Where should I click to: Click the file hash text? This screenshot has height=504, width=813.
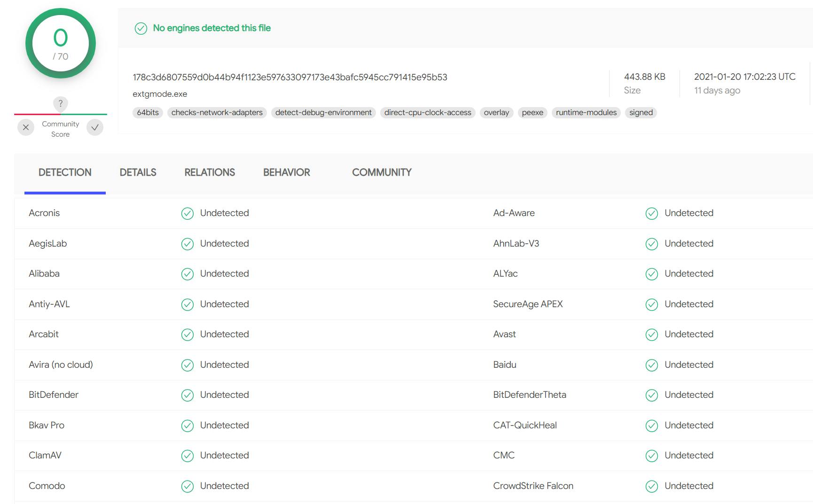[x=290, y=78]
